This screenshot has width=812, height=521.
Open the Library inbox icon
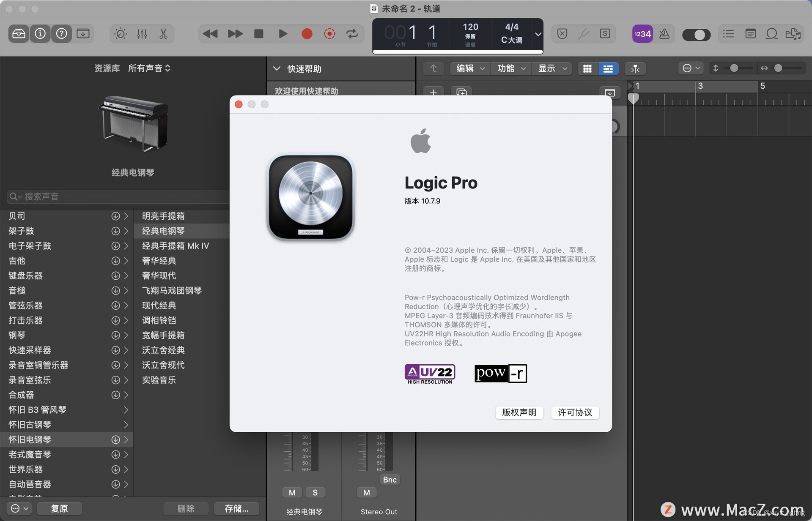(19, 34)
